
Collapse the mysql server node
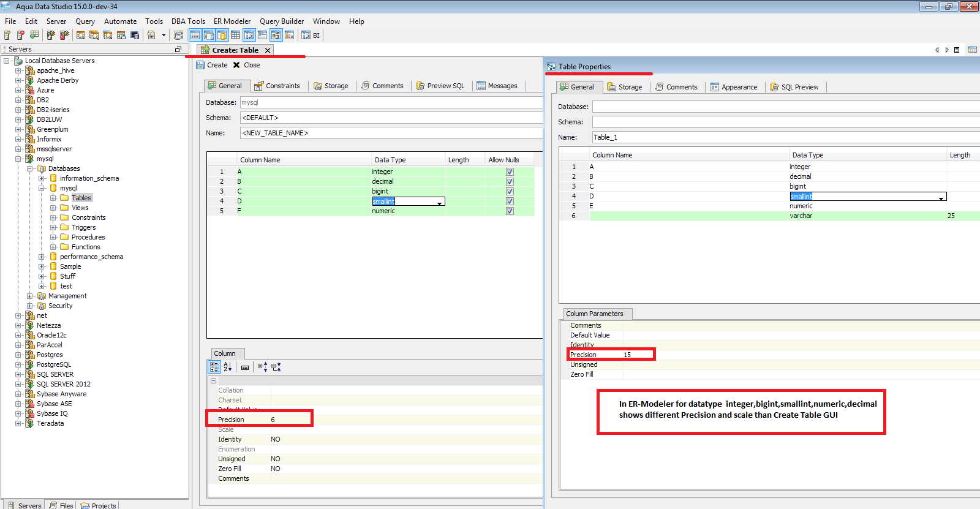pyautogui.click(x=18, y=159)
